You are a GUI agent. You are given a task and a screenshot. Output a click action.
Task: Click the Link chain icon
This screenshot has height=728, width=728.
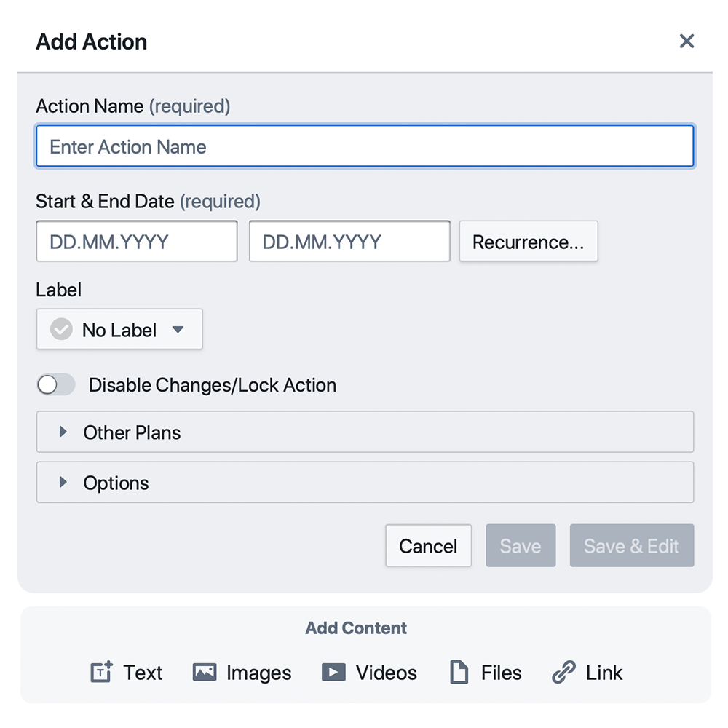(563, 672)
